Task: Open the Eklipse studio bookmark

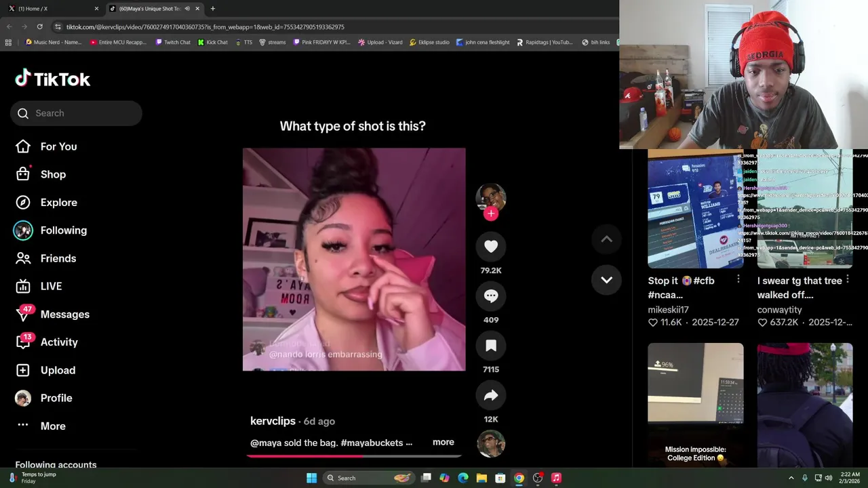Action: [429, 42]
